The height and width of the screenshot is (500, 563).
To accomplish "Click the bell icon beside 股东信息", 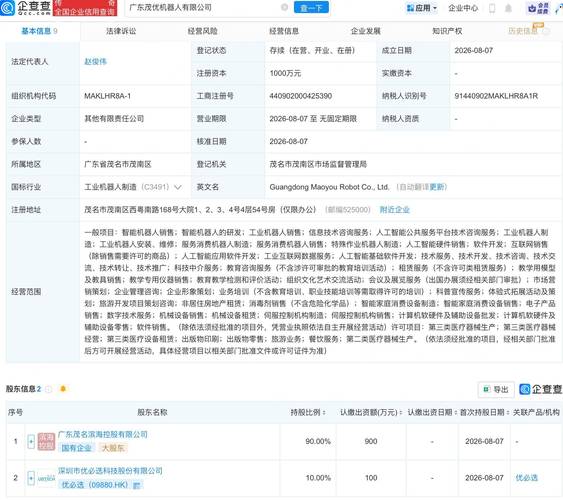I will [63, 389].
